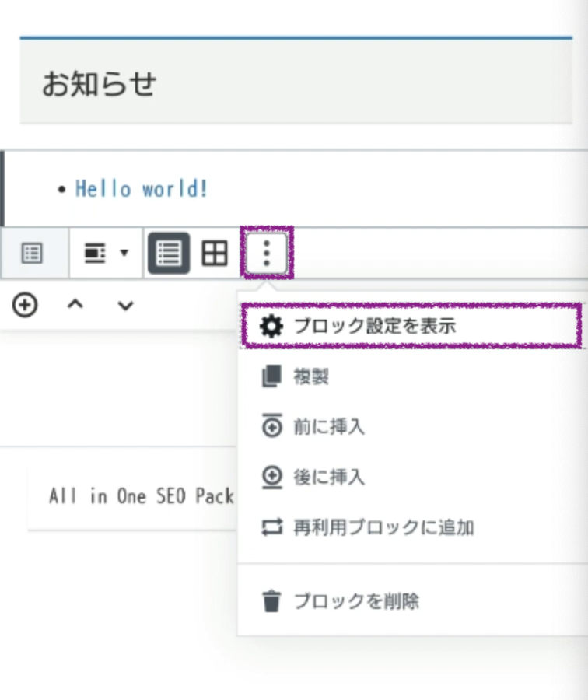Select 前に挿入 menu entry
Screen dimensions: 588x700
point(328,427)
